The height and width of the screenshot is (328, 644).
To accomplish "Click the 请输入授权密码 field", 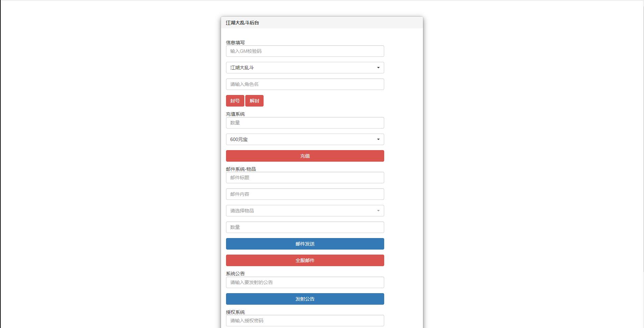I will 305,321.
